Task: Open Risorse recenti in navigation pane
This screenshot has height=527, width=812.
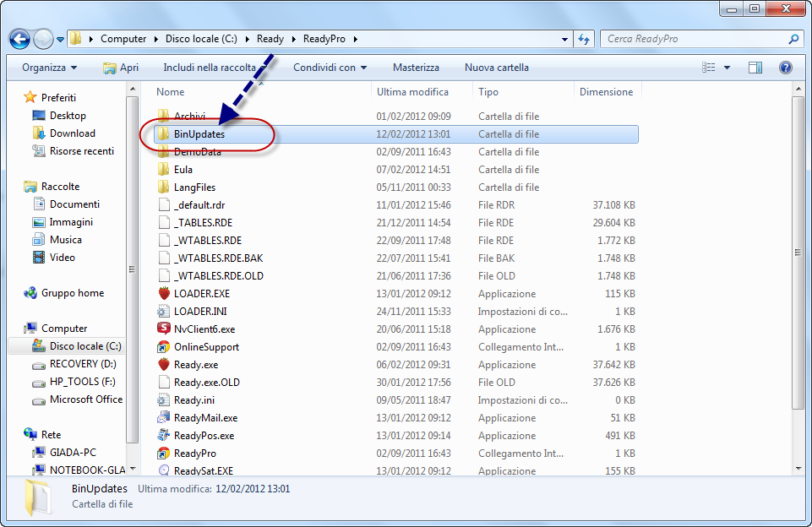Action: [x=73, y=150]
